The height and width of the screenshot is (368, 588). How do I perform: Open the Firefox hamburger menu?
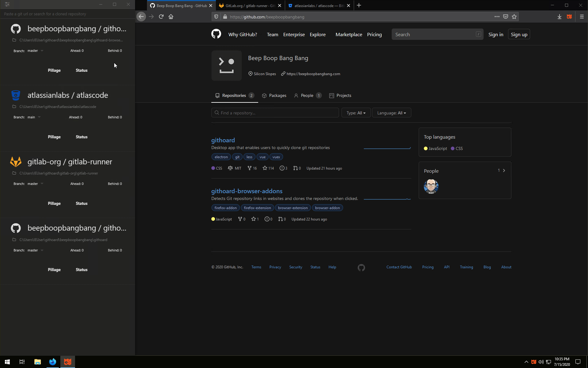click(582, 17)
